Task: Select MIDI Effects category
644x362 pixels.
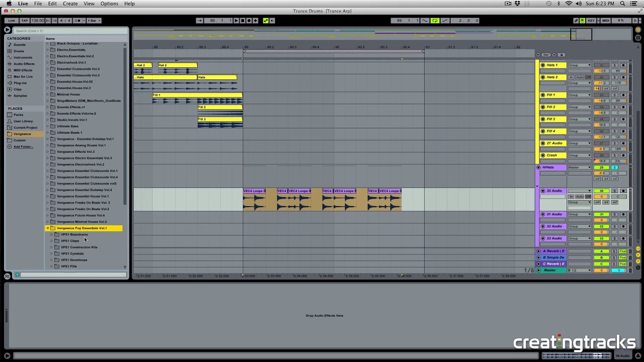Action: tap(23, 70)
